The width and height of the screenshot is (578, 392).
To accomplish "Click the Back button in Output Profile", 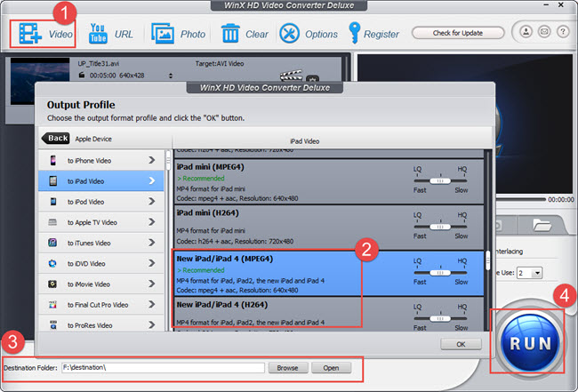I will coord(56,139).
